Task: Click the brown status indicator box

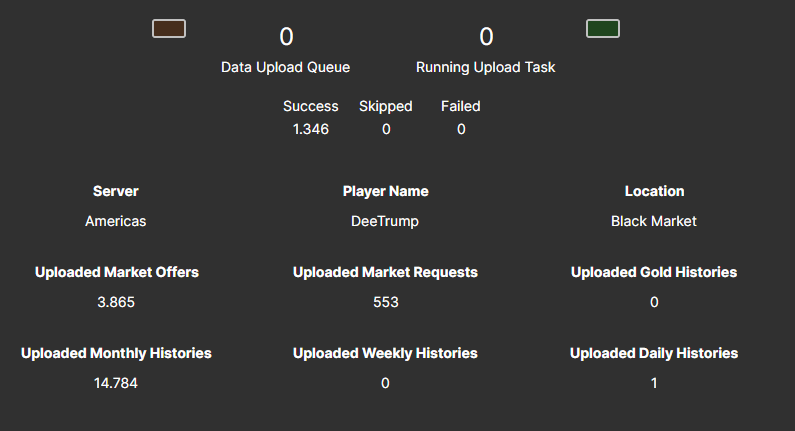Action: point(169,29)
